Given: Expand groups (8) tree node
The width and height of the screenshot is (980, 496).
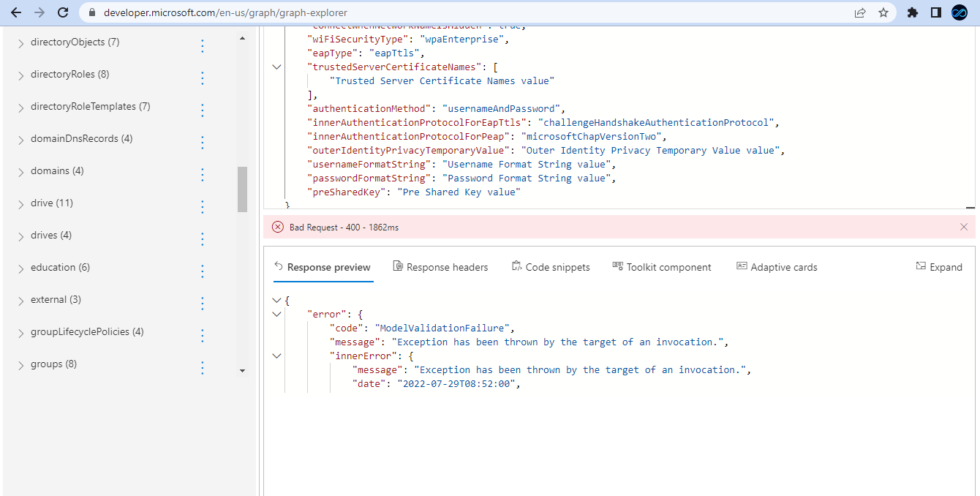Looking at the screenshot, I should [20, 365].
